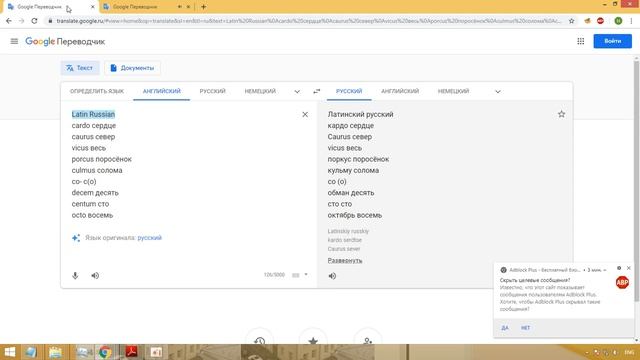Open the Google apps grid

pos(580,41)
